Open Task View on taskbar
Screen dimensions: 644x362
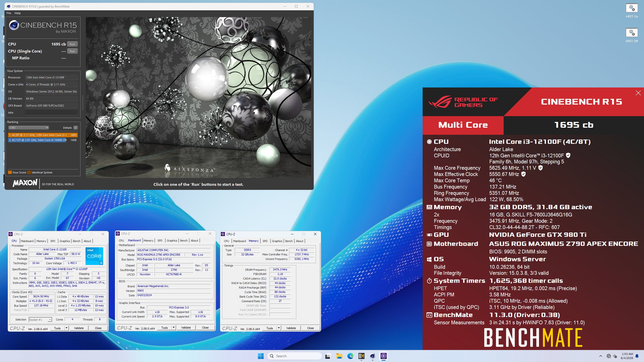click(x=328, y=356)
